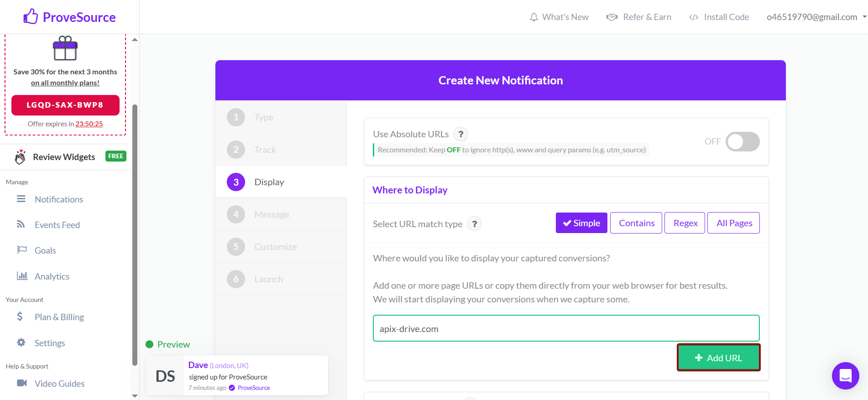Image resolution: width=868 pixels, height=400 pixels.
Task: Click the FREE badge next to Review Widgets
Action: point(116,156)
